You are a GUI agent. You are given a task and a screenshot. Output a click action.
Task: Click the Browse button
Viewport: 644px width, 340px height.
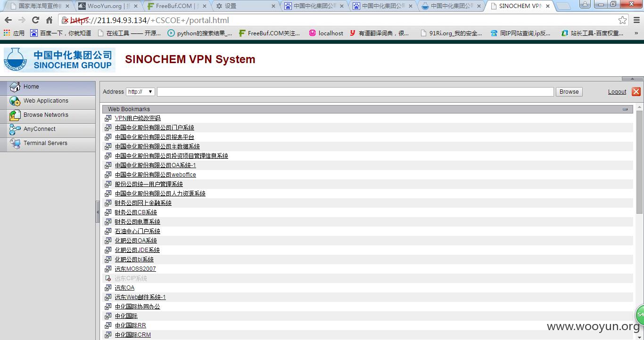point(569,92)
